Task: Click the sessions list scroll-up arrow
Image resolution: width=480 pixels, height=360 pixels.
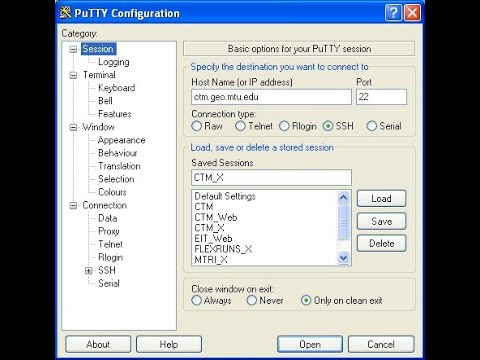Action: pyautogui.click(x=343, y=198)
